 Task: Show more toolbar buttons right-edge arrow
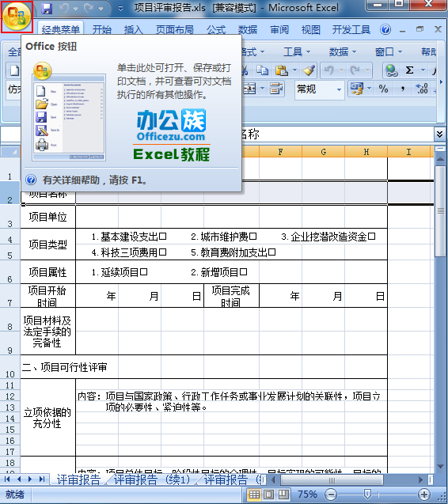click(441, 82)
